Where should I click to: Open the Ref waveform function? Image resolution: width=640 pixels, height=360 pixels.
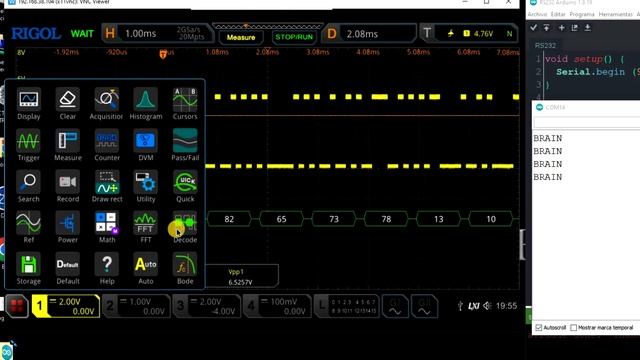coord(29,223)
